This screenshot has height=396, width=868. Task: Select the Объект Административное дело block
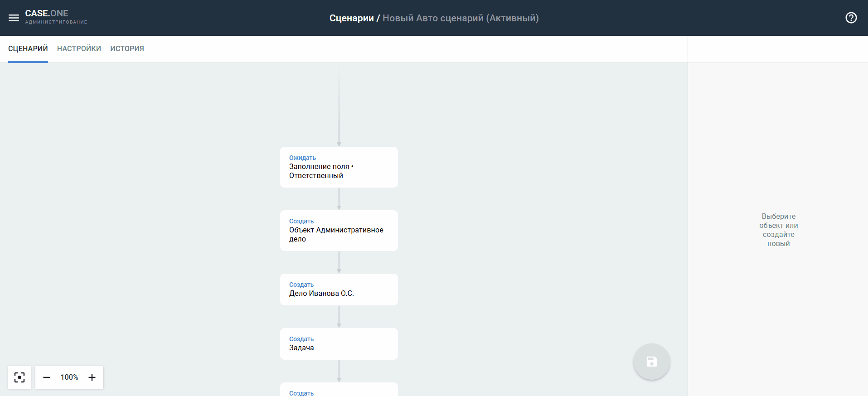click(339, 231)
